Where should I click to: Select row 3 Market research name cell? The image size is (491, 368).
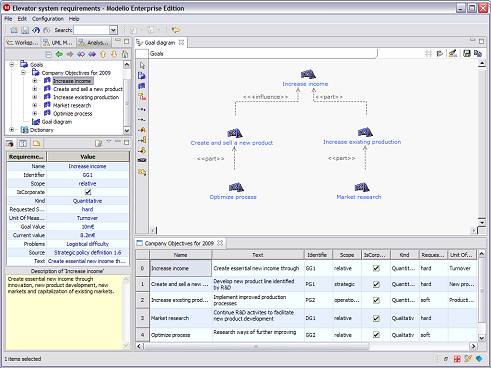tap(180, 318)
